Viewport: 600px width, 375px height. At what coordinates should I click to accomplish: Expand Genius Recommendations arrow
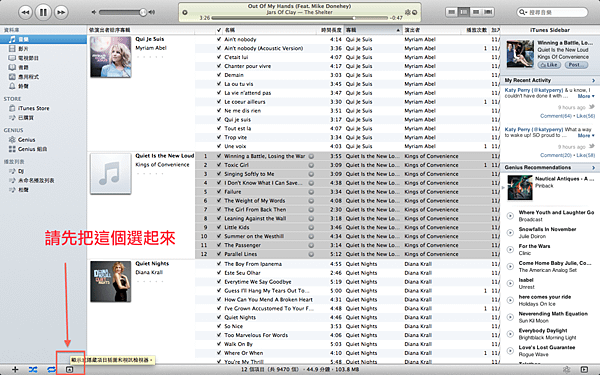click(593, 168)
